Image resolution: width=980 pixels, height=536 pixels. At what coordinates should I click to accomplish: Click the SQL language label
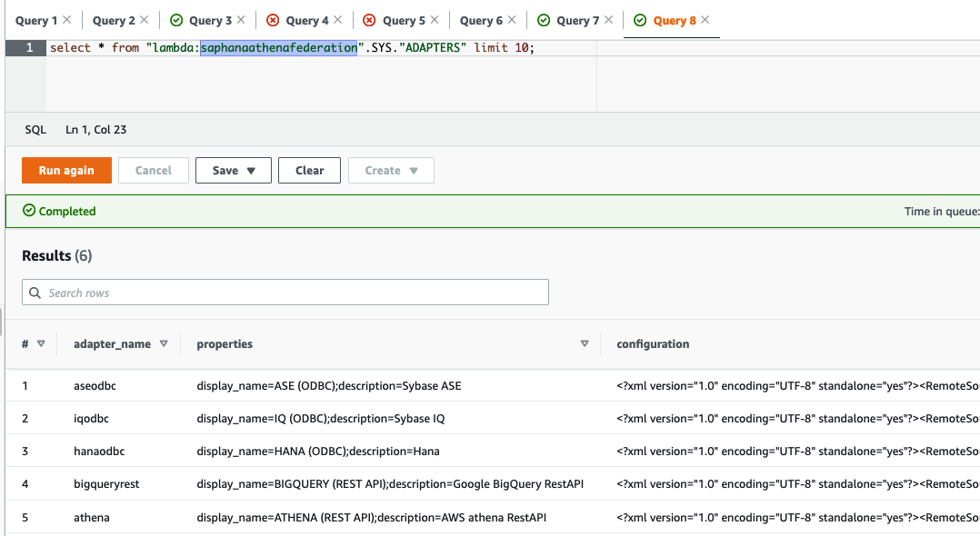click(35, 129)
